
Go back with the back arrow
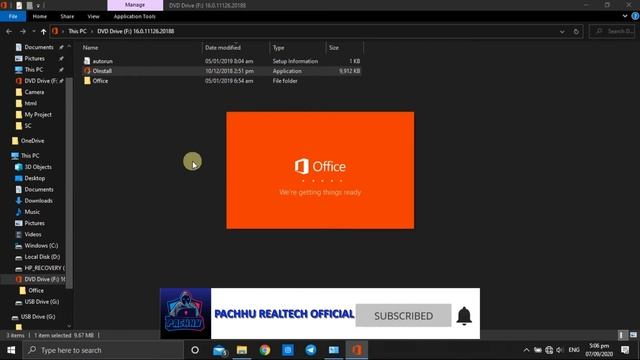[9, 31]
